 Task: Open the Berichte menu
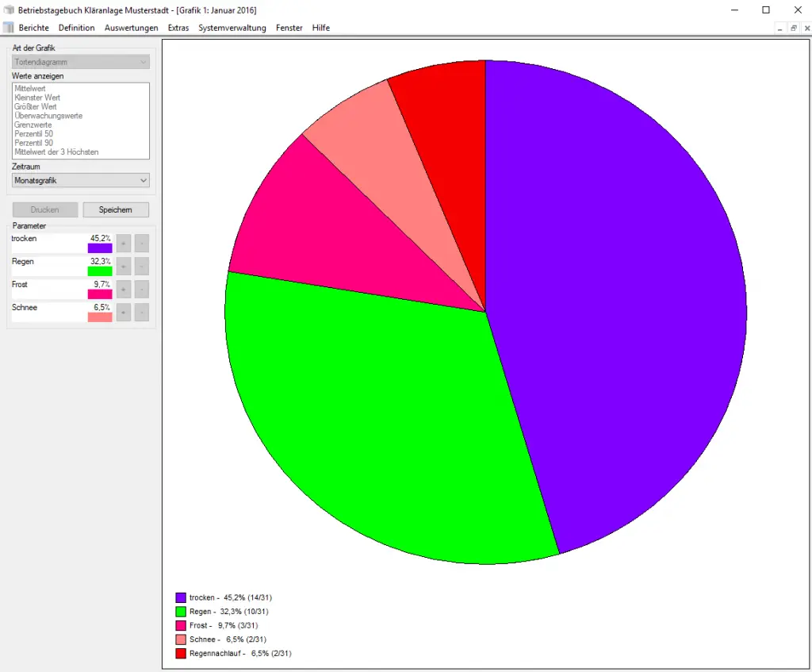(x=34, y=28)
